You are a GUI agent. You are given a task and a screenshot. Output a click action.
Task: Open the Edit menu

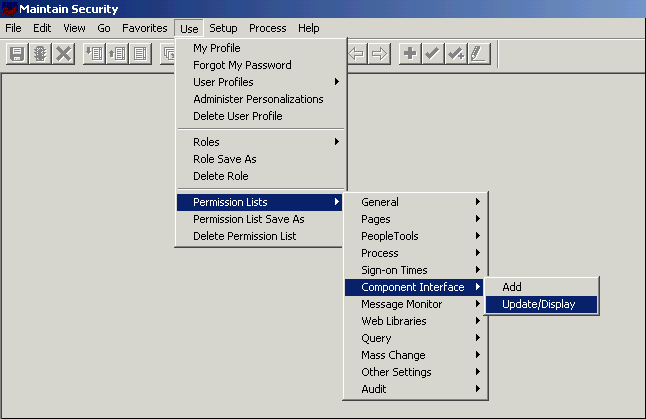click(x=42, y=28)
